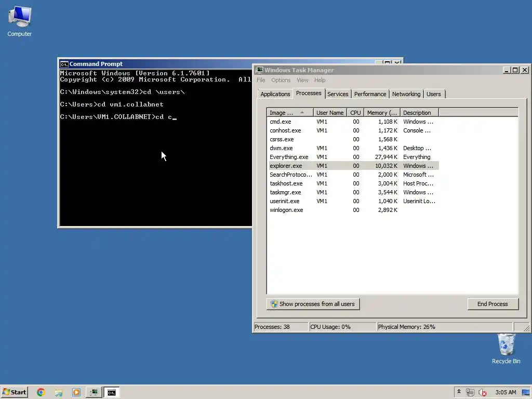This screenshot has width=532, height=399.
Task: Click the Processes: 38 status bar entry
Action: point(281,327)
